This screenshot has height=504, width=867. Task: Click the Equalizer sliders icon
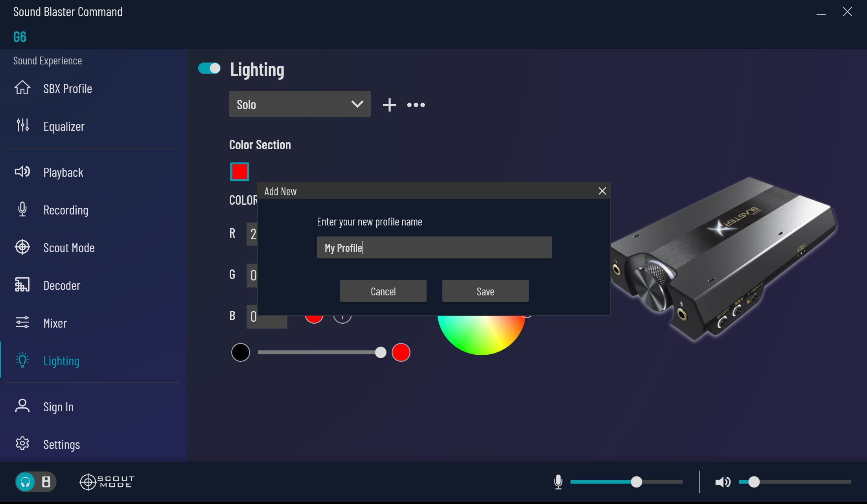[x=22, y=125]
